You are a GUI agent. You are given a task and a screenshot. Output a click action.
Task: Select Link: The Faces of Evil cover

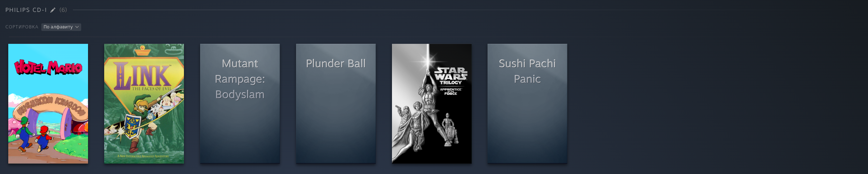pyautogui.click(x=144, y=104)
